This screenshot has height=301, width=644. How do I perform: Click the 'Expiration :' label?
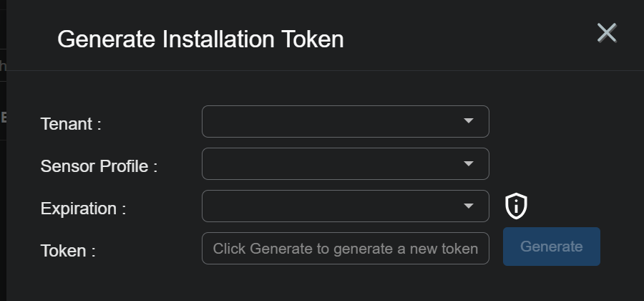(x=83, y=209)
